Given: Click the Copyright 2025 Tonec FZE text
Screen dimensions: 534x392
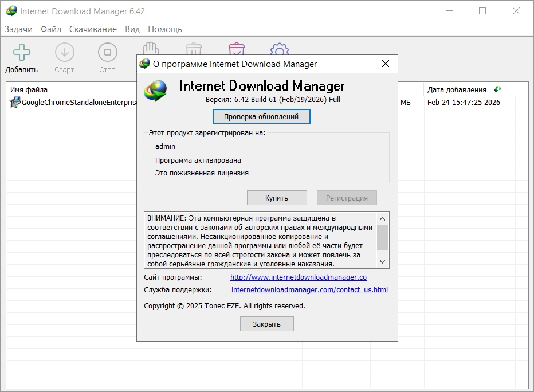Looking at the screenshot, I should 225,306.
